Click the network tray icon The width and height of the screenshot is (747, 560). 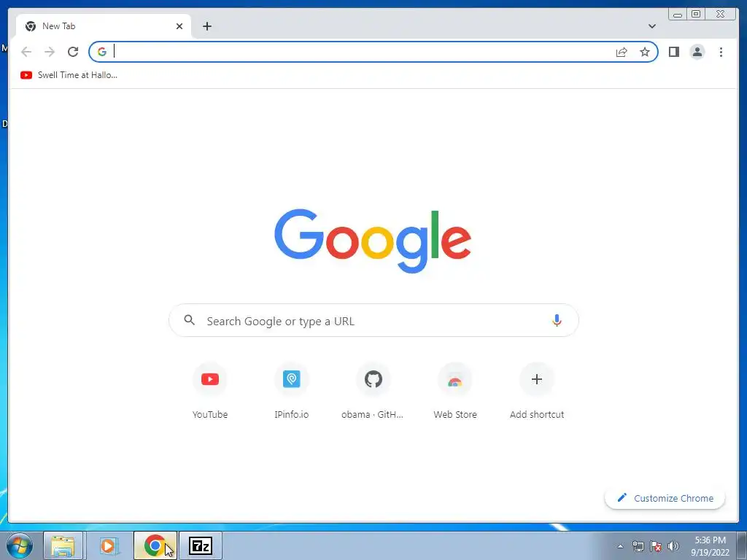[638, 546]
